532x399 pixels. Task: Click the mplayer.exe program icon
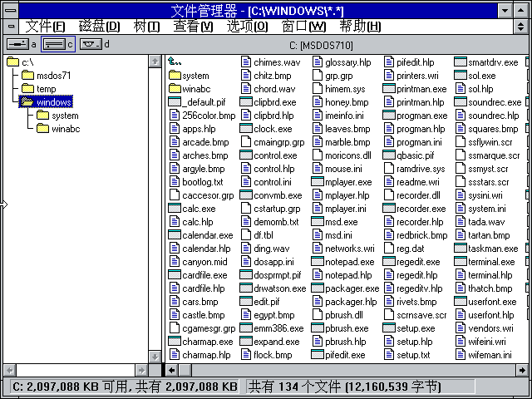point(318,182)
